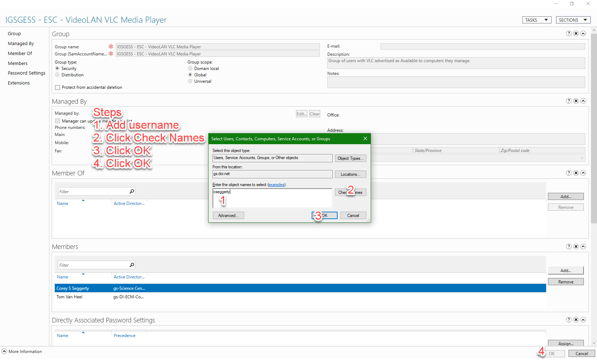
Task: Select Corey S Seggerty member row
Action: point(300,288)
